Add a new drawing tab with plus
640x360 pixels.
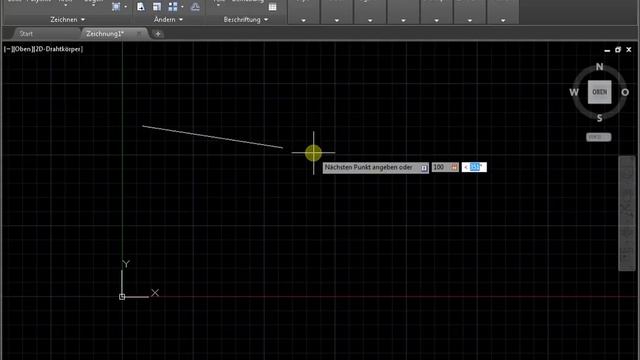click(158, 34)
